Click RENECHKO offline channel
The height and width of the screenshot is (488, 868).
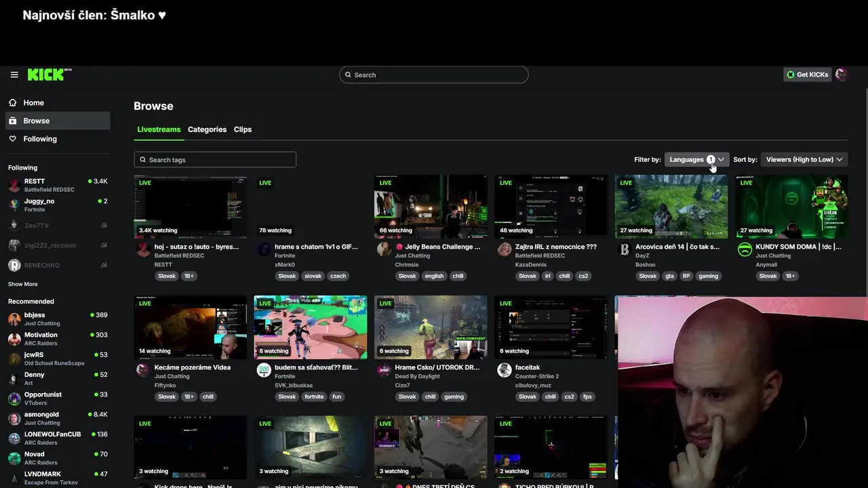click(58, 265)
